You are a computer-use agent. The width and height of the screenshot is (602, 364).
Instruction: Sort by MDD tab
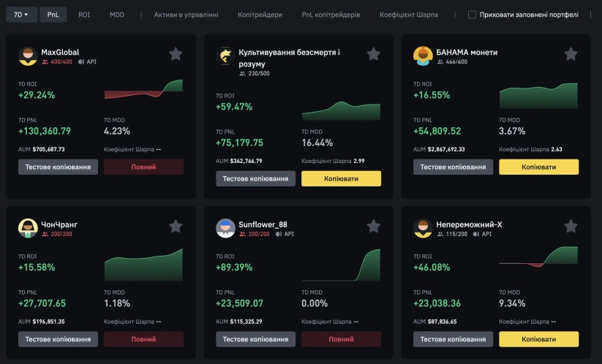(117, 15)
